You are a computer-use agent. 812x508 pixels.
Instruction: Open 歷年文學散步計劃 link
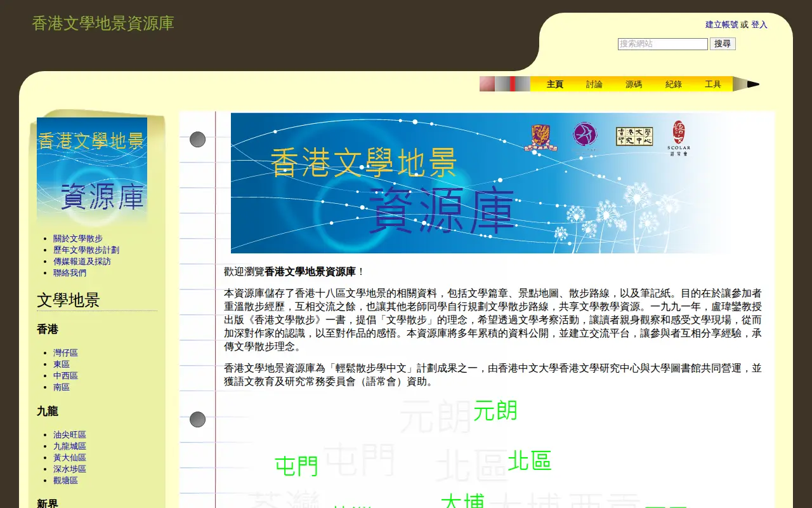tap(86, 250)
